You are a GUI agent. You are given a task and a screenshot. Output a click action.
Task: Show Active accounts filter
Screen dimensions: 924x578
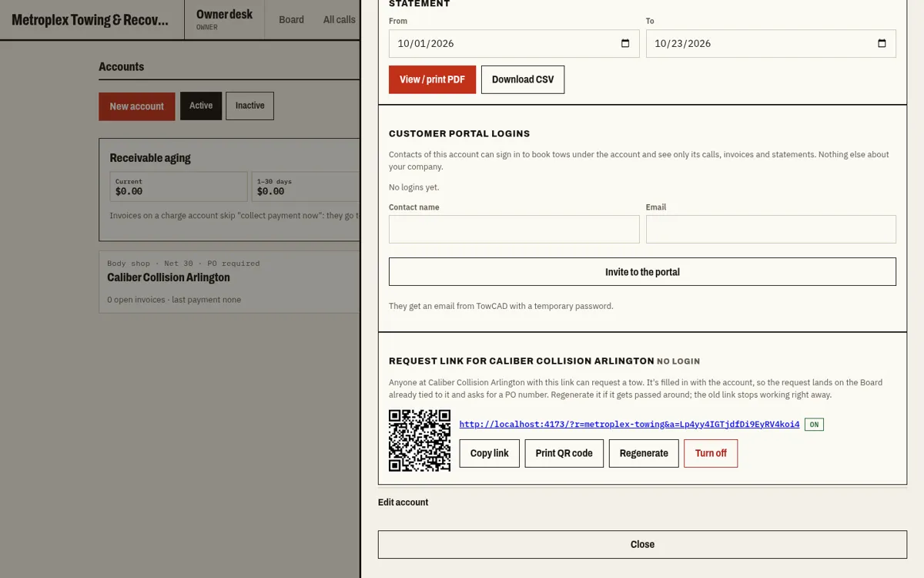(x=201, y=106)
